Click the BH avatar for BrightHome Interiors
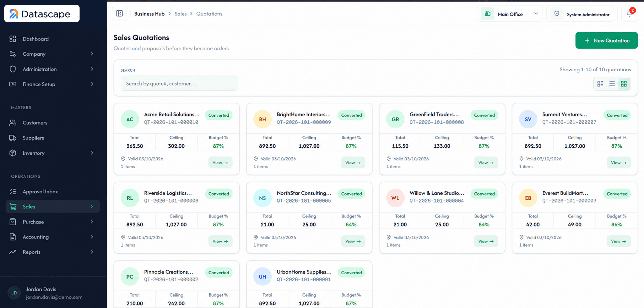Image resolution: width=644 pixels, height=308 pixels. (263, 119)
